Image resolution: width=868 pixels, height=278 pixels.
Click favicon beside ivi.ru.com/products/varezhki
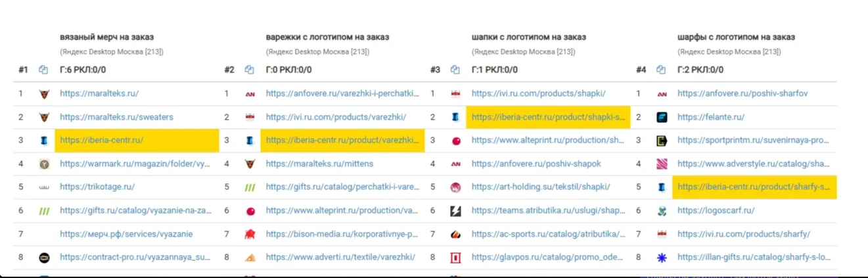pyautogui.click(x=250, y=117)
